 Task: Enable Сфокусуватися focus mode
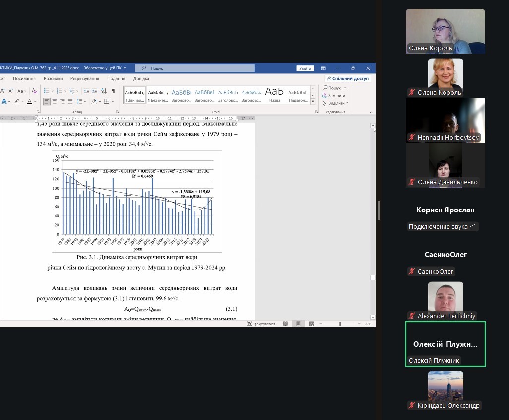pyautogui.click(x=261, y=324)
